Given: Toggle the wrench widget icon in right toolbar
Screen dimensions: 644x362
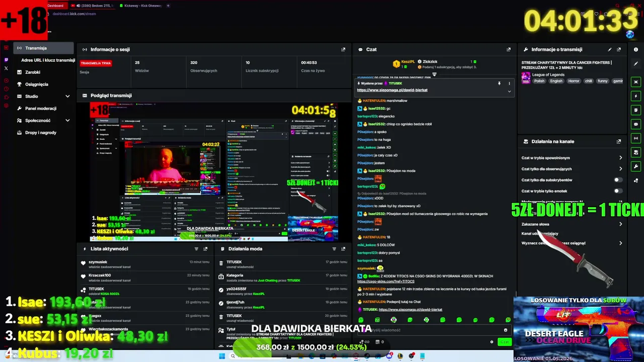Looking at the screenshot, I should tap(636, 166).
